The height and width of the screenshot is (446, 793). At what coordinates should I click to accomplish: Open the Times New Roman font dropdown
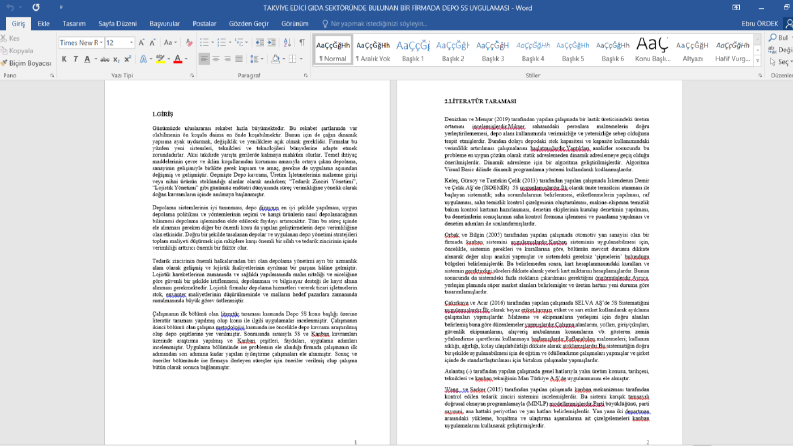pyautogui.click(x=101, y=42)
